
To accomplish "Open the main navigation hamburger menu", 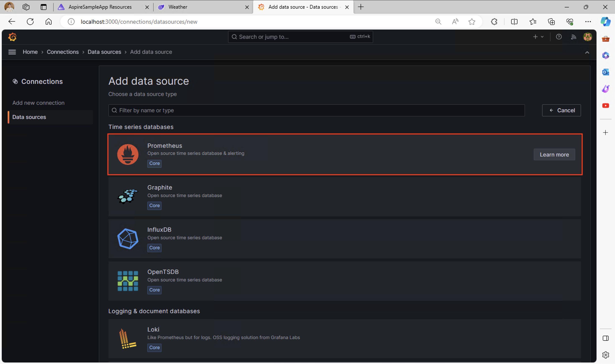I will 12,52.
